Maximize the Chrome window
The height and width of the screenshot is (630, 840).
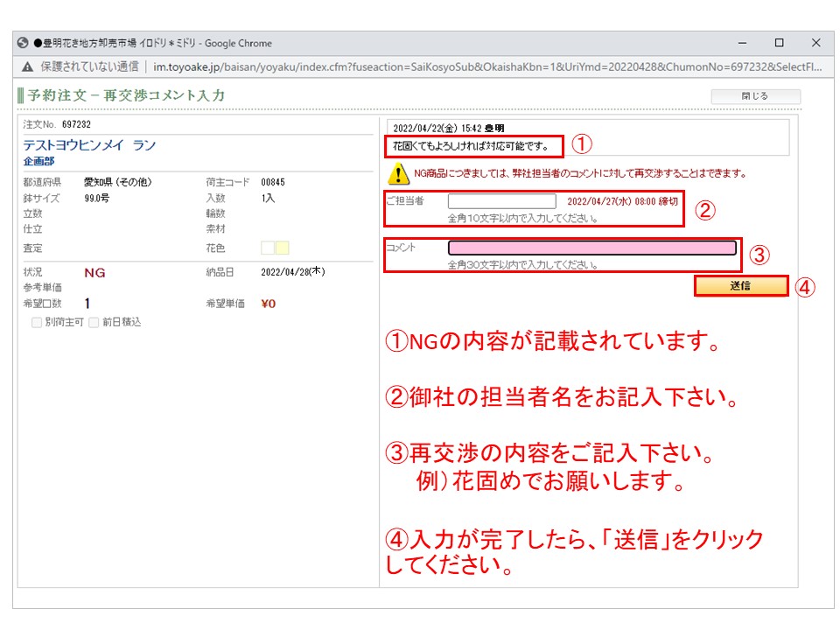pyautogui.click(x=779, y=43)
